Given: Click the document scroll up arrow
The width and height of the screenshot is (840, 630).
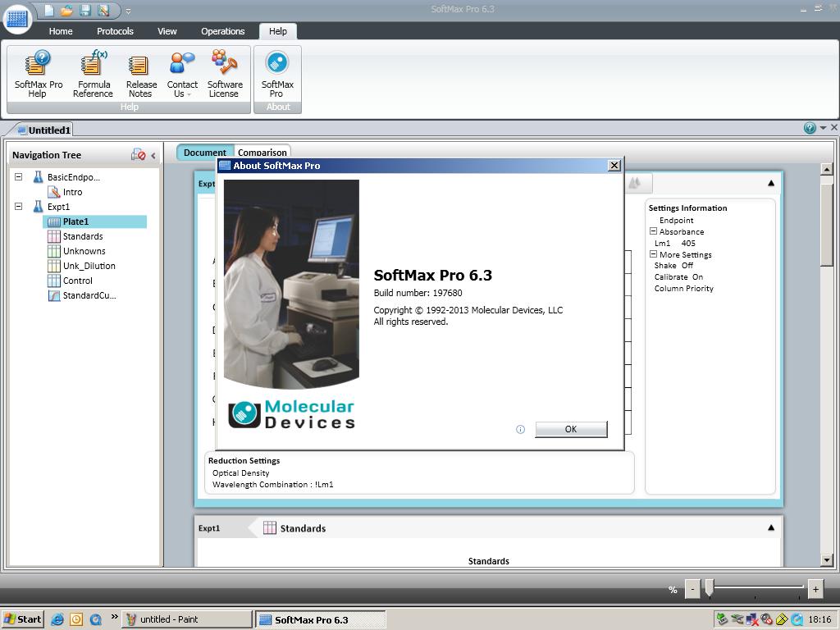Looking at the screenshot, I should (827, 169).
